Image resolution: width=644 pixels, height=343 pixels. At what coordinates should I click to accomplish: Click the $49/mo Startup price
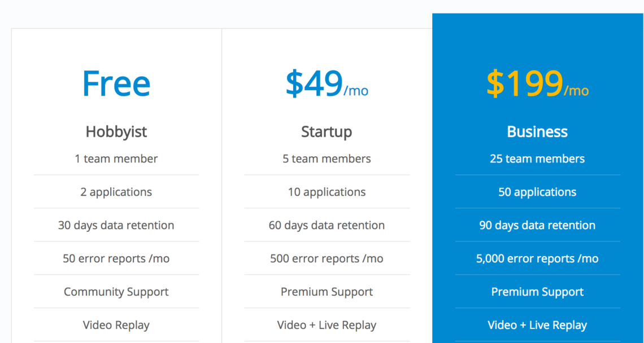point(327,84)
